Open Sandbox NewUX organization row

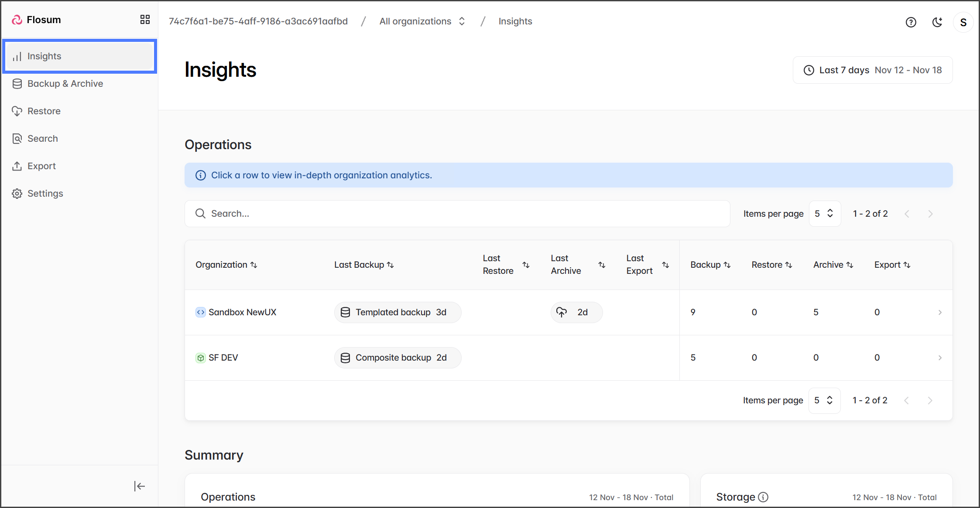tap(242, 312)
